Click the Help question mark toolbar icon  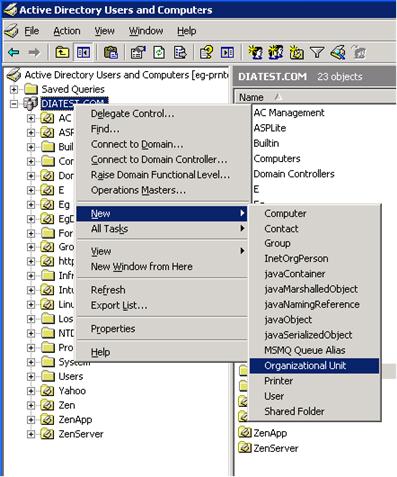coord(206,53)
